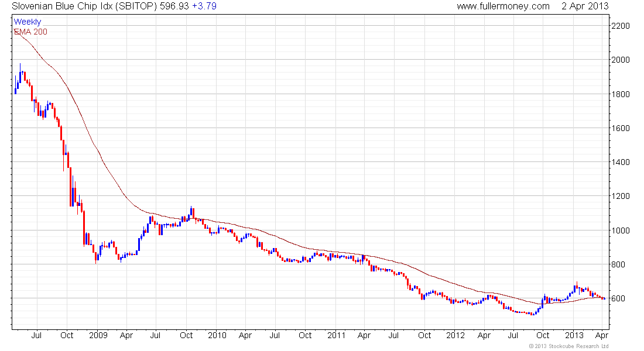Click the 2012 x-axis label
This screenshot has width=644, height=351.
[x=455, y=335]
